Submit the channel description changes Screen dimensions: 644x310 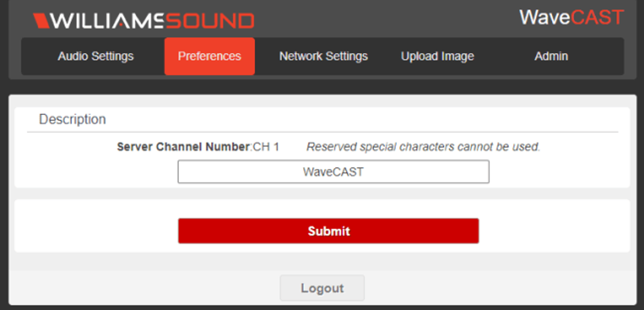[x=328, y=230]
